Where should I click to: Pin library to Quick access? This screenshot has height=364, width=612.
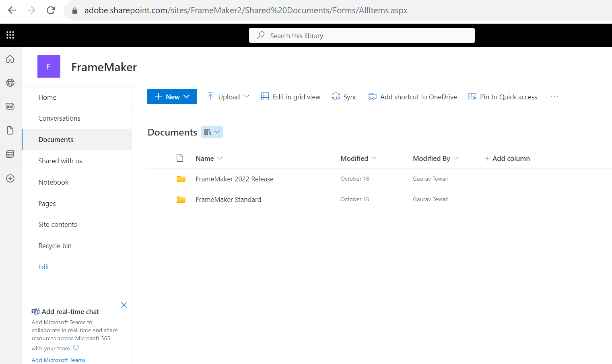coord(503,97)
